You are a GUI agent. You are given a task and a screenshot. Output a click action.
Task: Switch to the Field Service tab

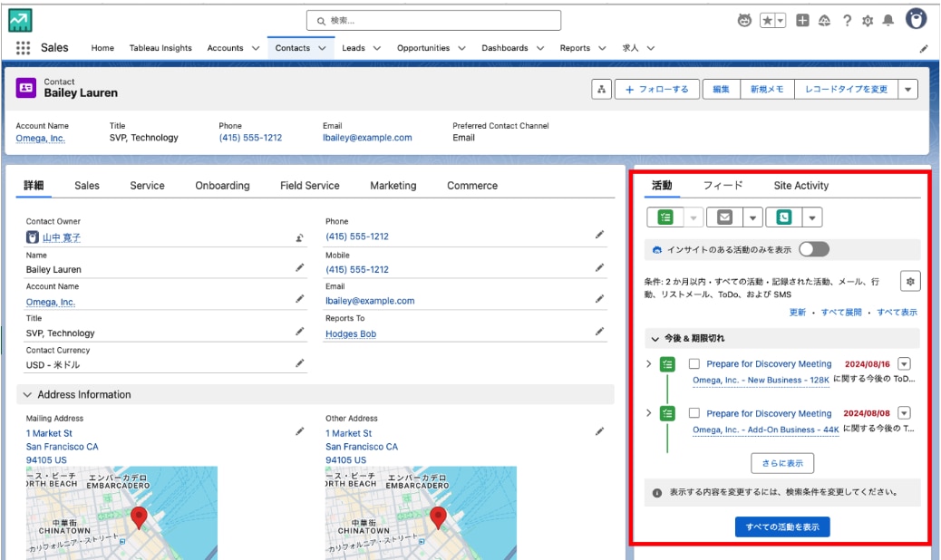(x=309, y=186)
